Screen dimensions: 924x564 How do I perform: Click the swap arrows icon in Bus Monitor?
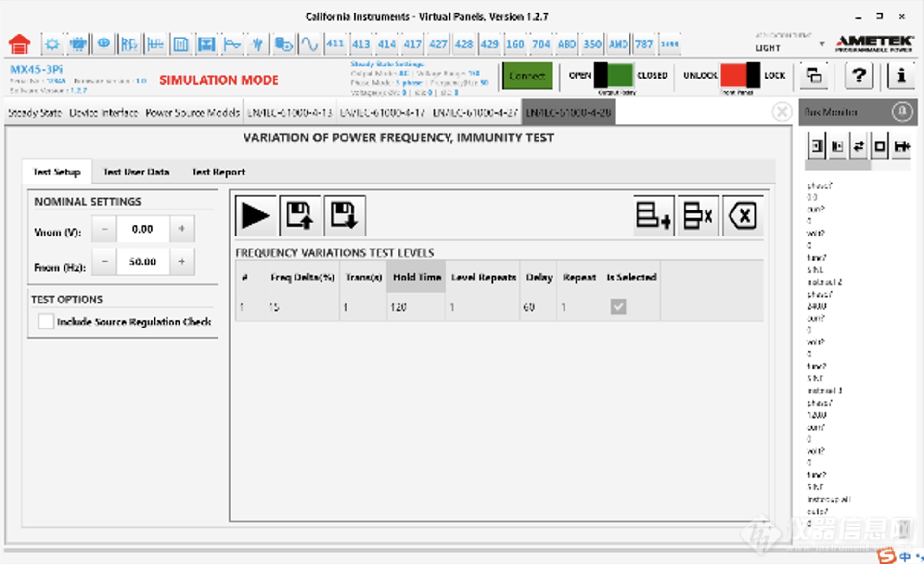click(x=859, y=146)
